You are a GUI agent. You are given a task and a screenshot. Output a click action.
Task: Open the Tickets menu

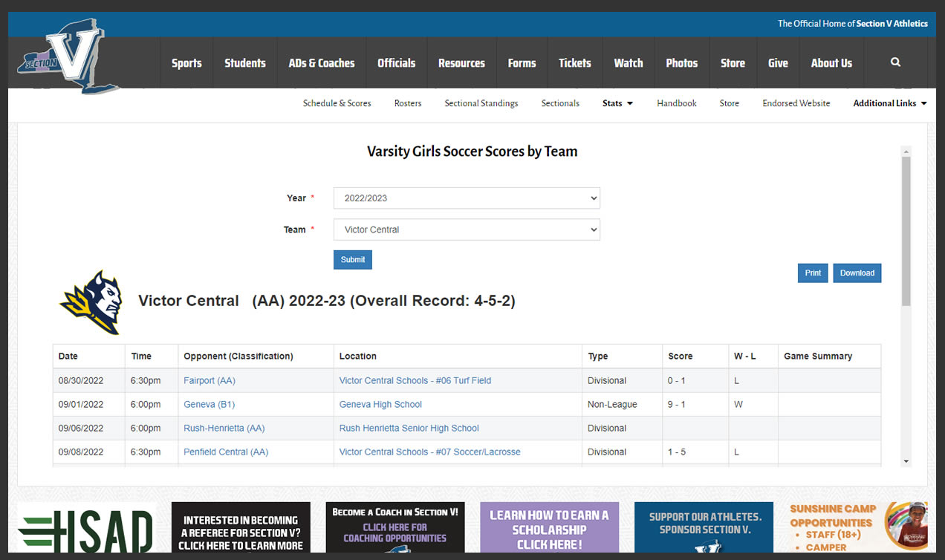(x=575, y=63)
